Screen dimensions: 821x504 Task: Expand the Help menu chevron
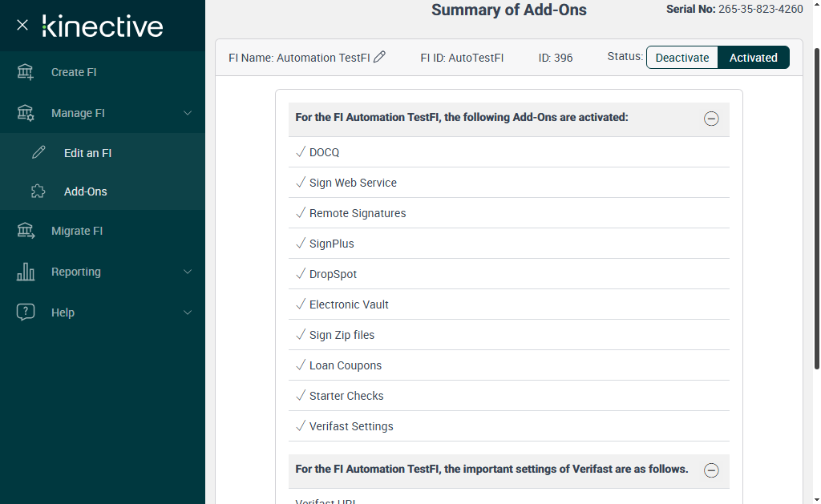click(x=188, y=312)
